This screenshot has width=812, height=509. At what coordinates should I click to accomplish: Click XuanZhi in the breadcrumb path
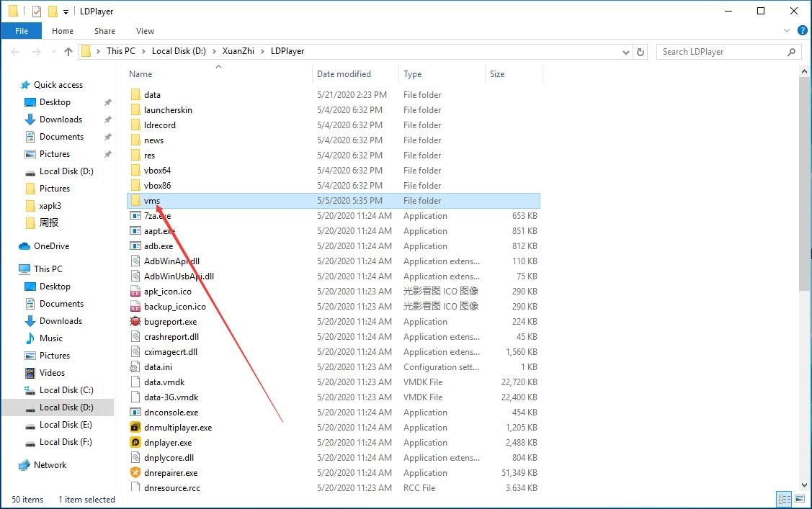(238, 51)
